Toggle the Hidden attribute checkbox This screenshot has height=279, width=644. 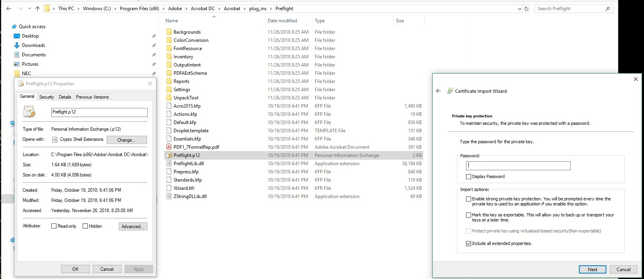tap(85, 226)
